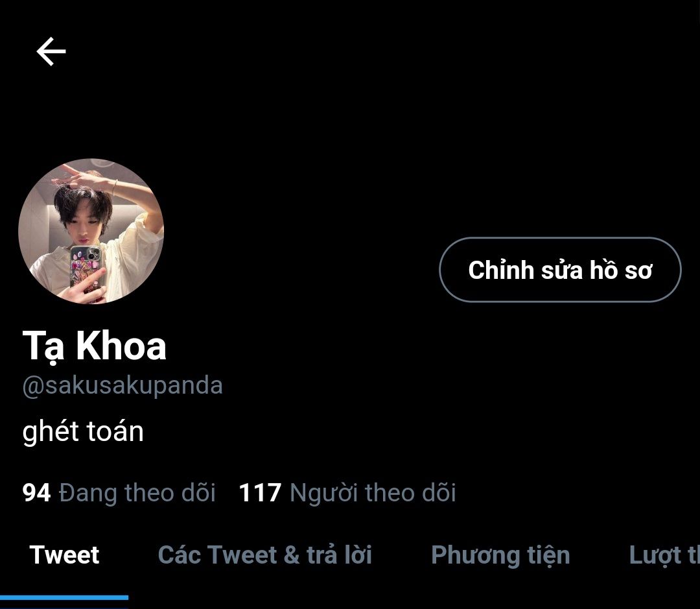This screenshot has width=700, height=609.
Task: Click the word Khoa in profile name
Action: 121,346
